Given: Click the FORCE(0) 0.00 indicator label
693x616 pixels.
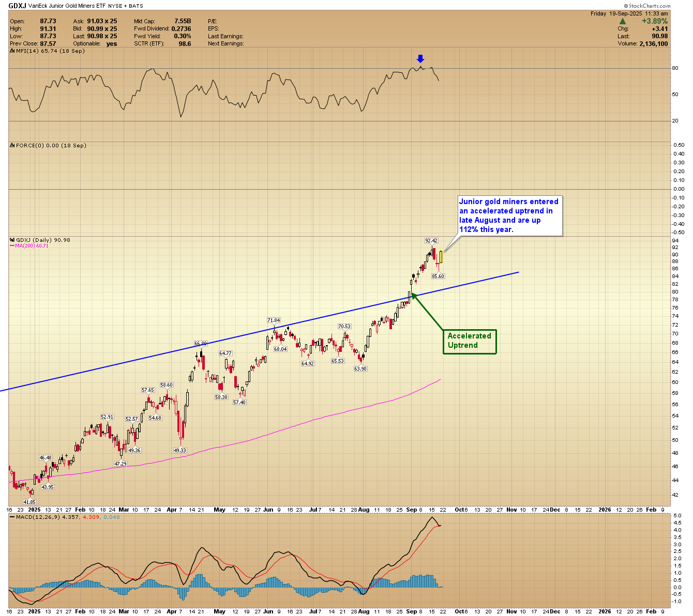Looking at the screenshot, I should pos(51,146).
